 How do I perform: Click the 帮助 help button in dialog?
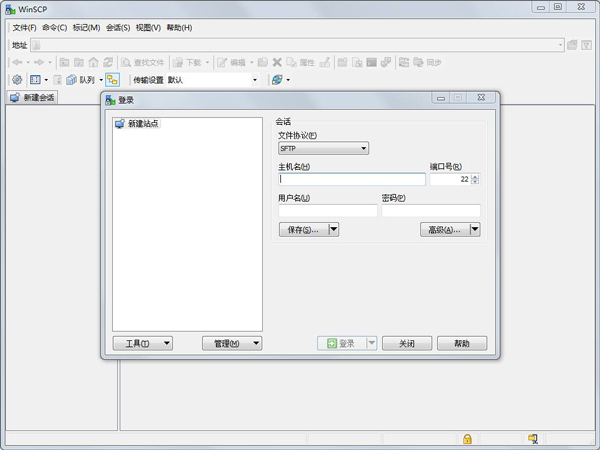click(462, 343)
